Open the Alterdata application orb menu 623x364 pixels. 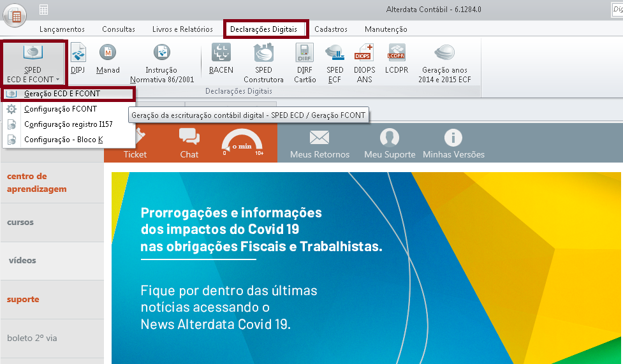click(x=15, y=15)
